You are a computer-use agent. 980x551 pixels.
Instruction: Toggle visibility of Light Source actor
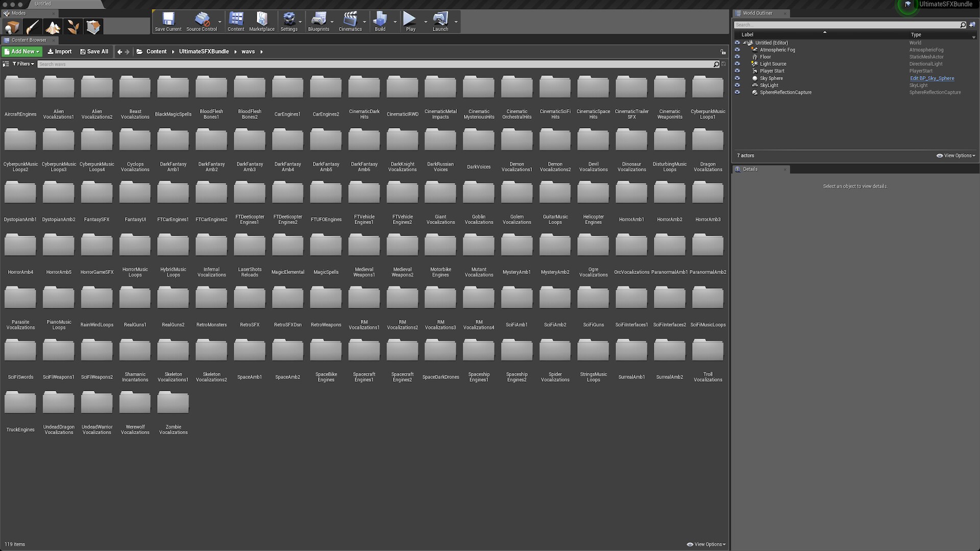(737, 64)
